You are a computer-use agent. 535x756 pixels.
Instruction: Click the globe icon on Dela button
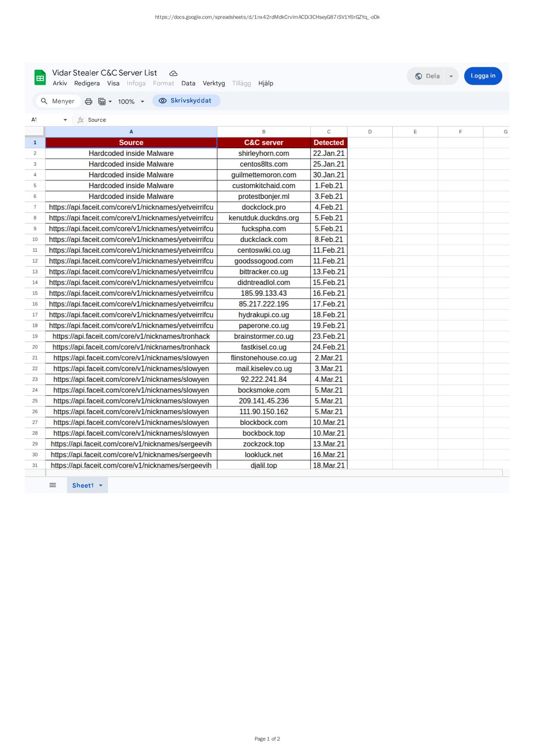pos(418,76)
